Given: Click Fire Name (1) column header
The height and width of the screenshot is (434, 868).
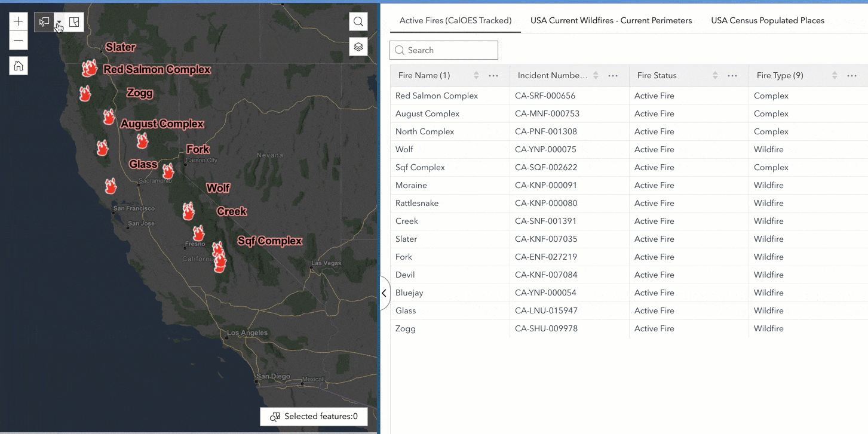Looking at the screenshot, I should [x=424, y=76].
